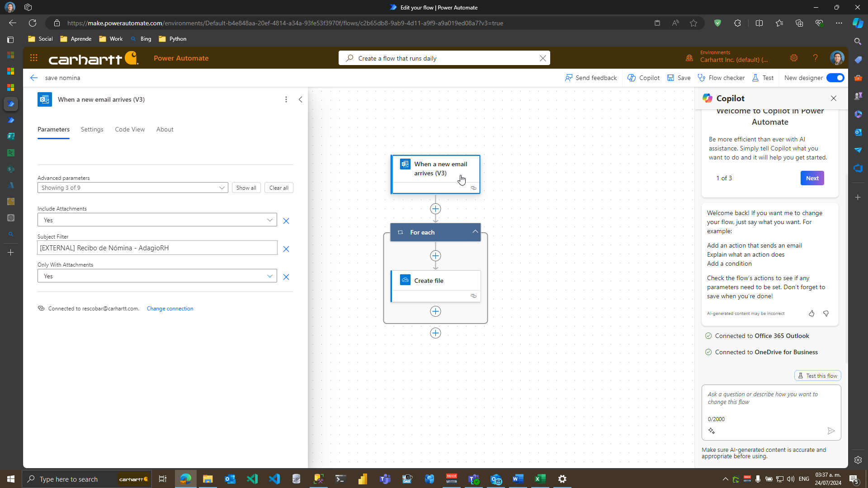Click the Next button in Copilot welcome

click(x=812, y=178)
